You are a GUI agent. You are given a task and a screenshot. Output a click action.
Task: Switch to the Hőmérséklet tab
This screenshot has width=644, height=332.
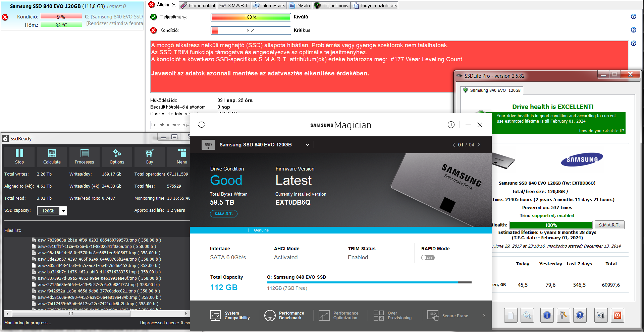click(x=198, y=5)
